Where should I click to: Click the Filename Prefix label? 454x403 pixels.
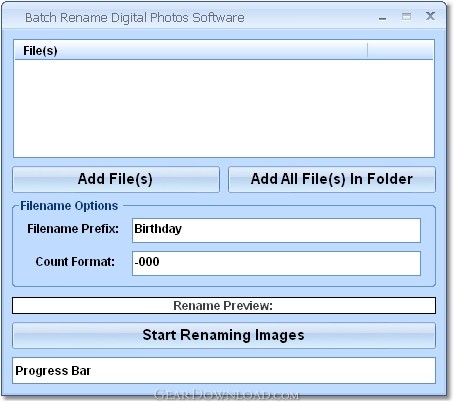pyautogui.click(x=73, y=229)
